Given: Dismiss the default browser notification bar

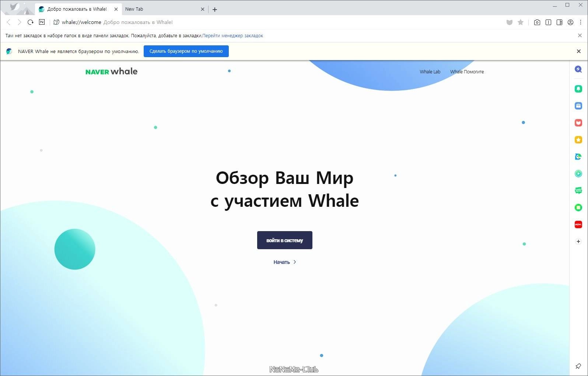Looking at the screenshot, I should point(579,51).
